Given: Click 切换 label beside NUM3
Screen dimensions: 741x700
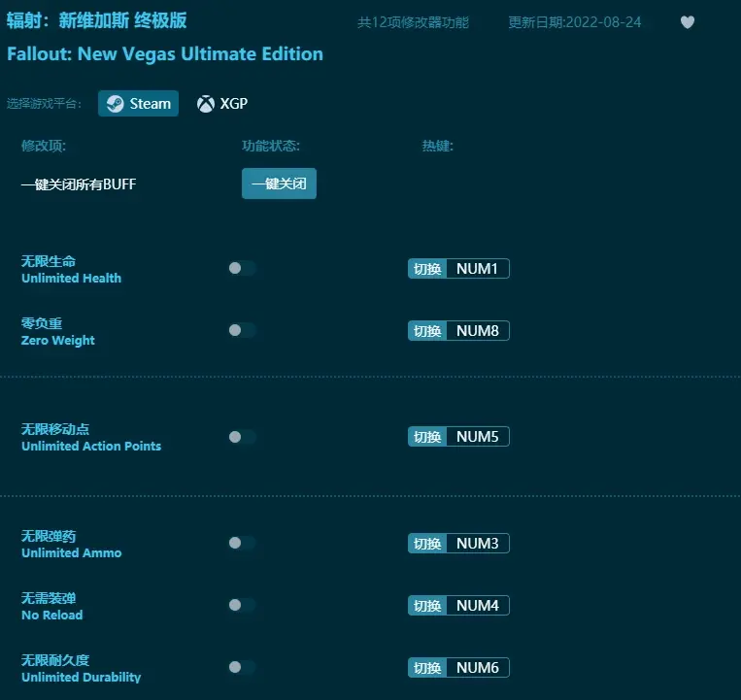Looking at the screenshot, I should point(427,543).
